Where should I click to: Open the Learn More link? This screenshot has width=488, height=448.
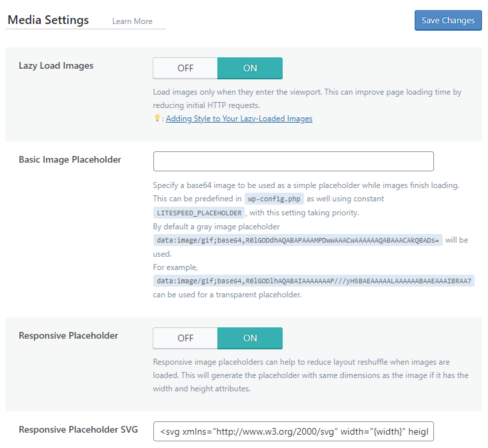click(x=132, y=21)
